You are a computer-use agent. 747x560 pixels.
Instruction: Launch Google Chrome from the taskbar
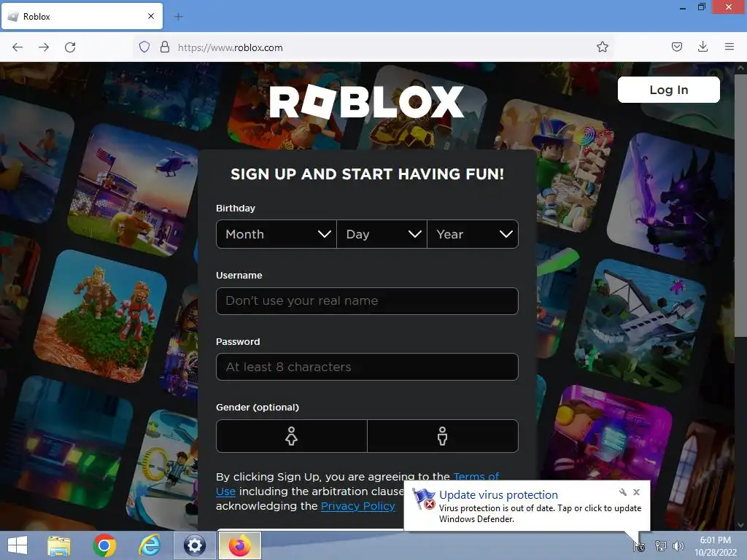(x=104, y=545)
